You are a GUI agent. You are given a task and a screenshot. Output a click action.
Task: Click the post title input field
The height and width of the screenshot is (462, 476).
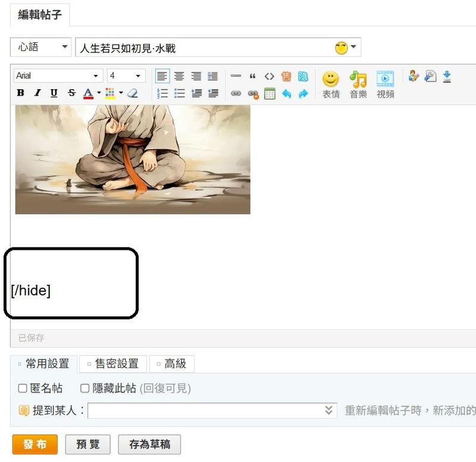pos(218,48)
